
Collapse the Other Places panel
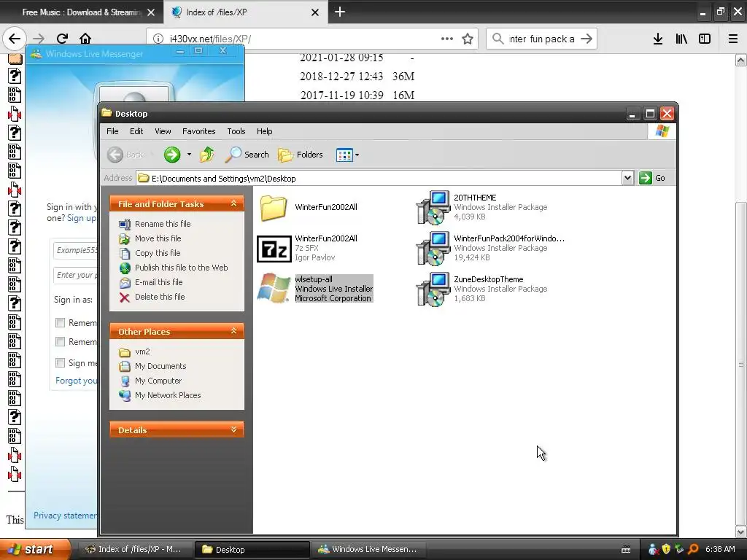[x=233, y=332]
